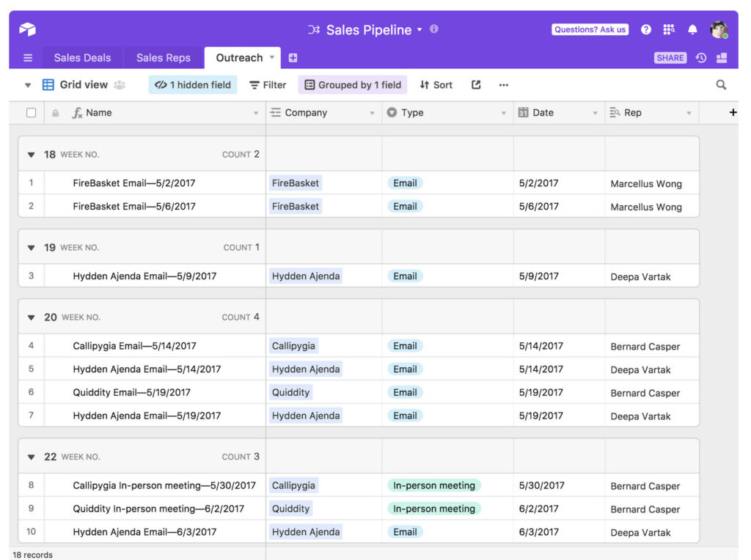This screenshot has height=560, width=751.
Task: Open the Sales Pipeline title dropdown
Action: (x=420, y=29)
